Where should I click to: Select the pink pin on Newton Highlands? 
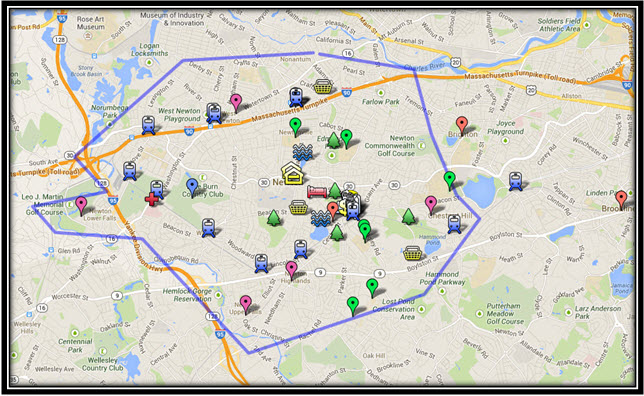pyautogui.click(x=292, y=270)
